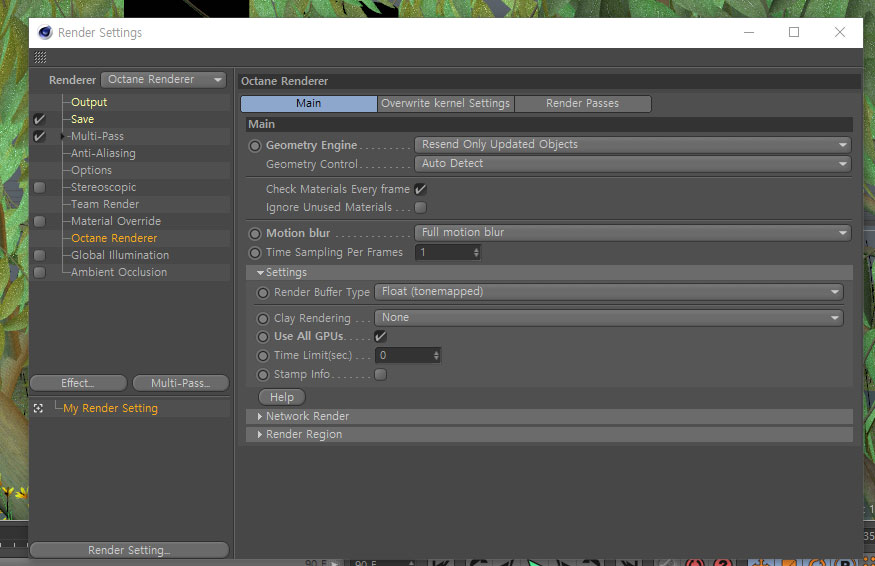
Task: Click the Cinema 4D logo in title bar
Action: point(45,32)
